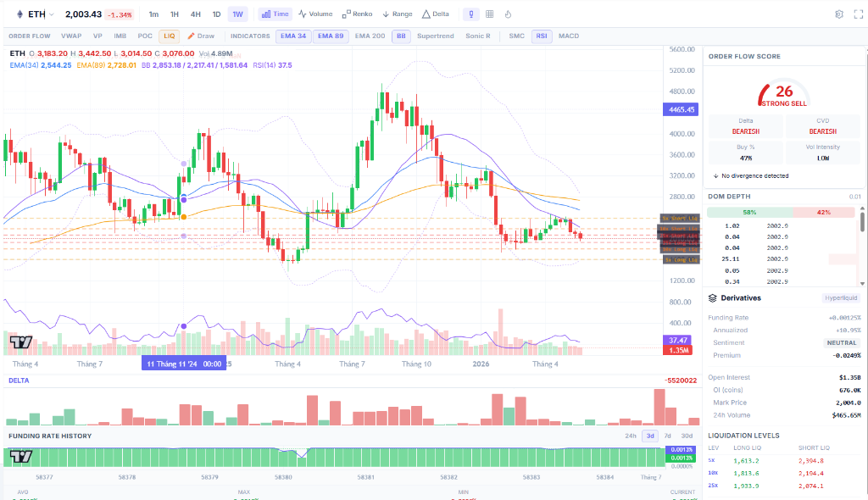
Task: Click the 5X long liq value 1,613.2
Action: coord(746,461)
